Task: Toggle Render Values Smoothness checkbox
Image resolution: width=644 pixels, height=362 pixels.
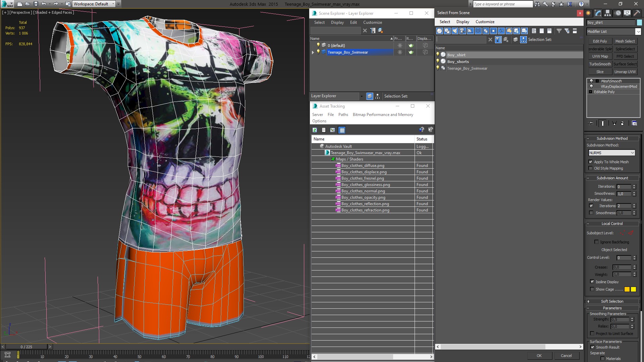Action: click(x=591, y=213)
